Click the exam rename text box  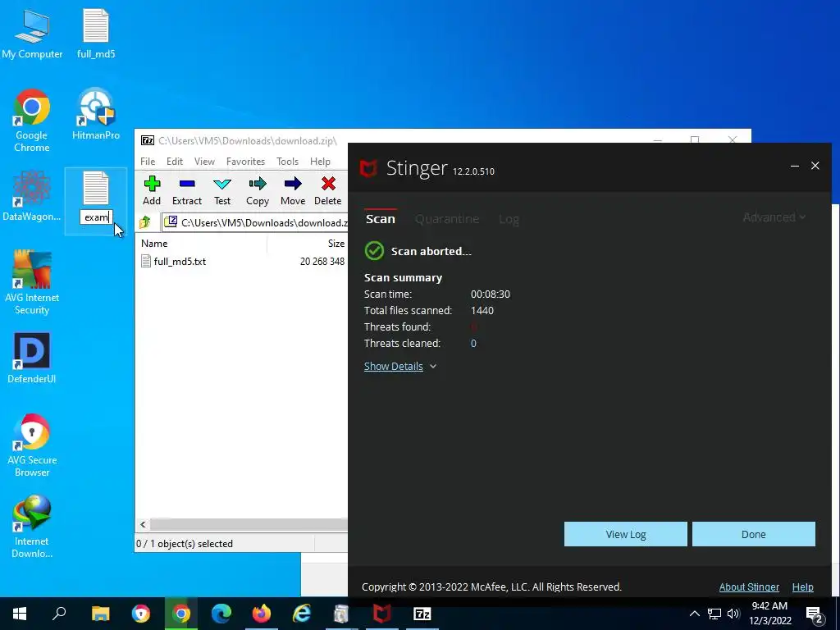97,217
